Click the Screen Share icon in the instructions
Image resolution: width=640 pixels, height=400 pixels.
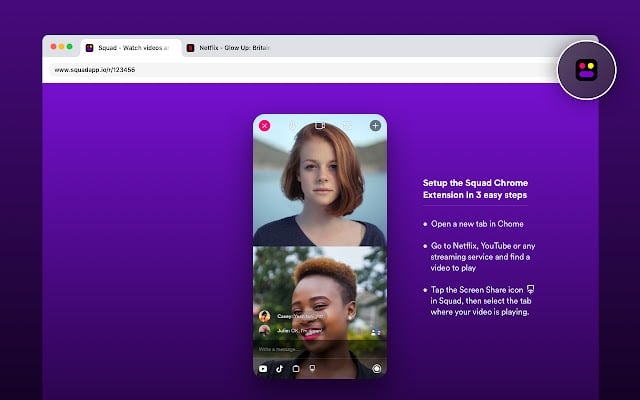(530, 289)
